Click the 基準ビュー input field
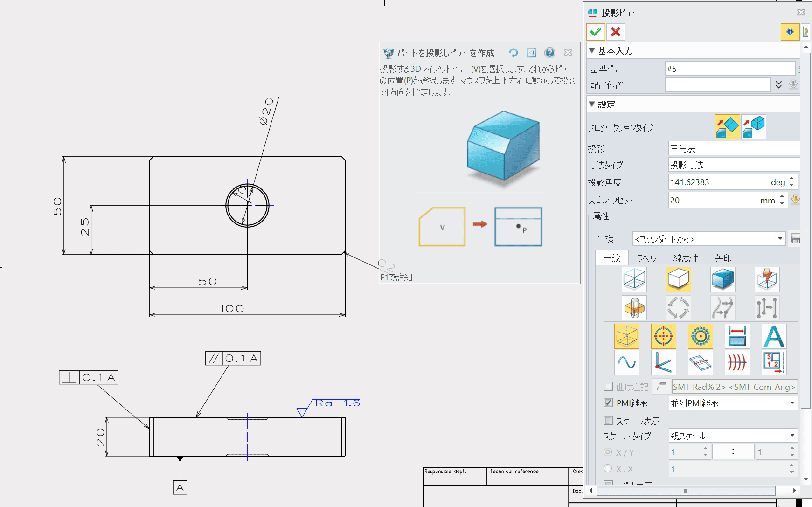 coord(730,68)
